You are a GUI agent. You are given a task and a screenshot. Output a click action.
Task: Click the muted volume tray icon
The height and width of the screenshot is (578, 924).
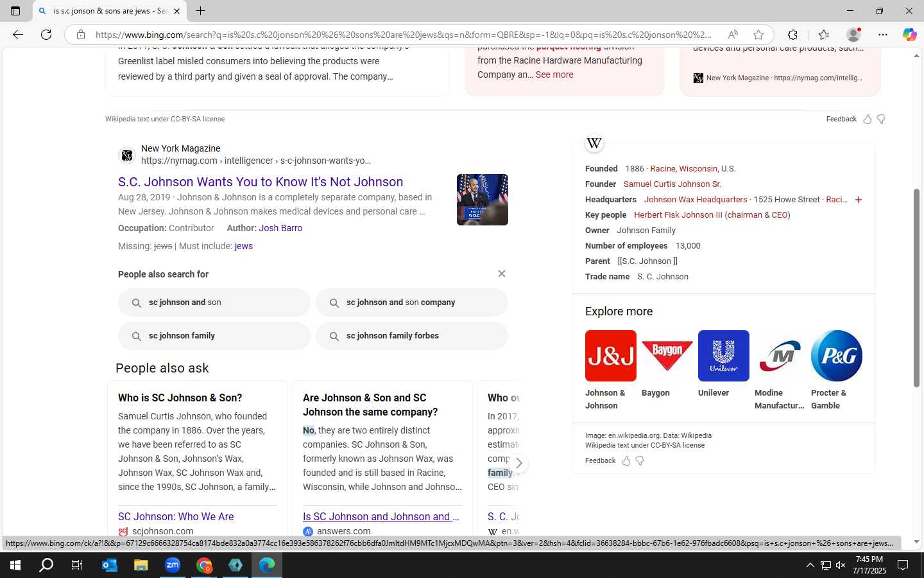[841, 565]
